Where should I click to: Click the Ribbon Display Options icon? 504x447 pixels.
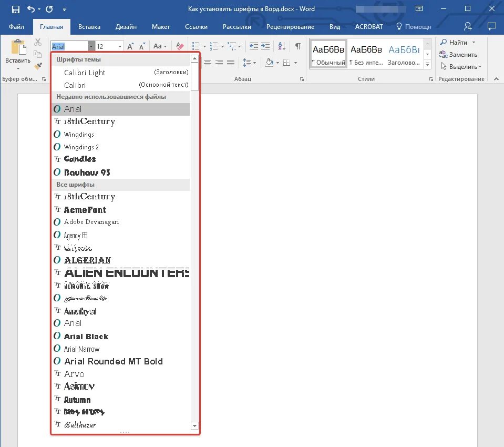coord(419,9)
